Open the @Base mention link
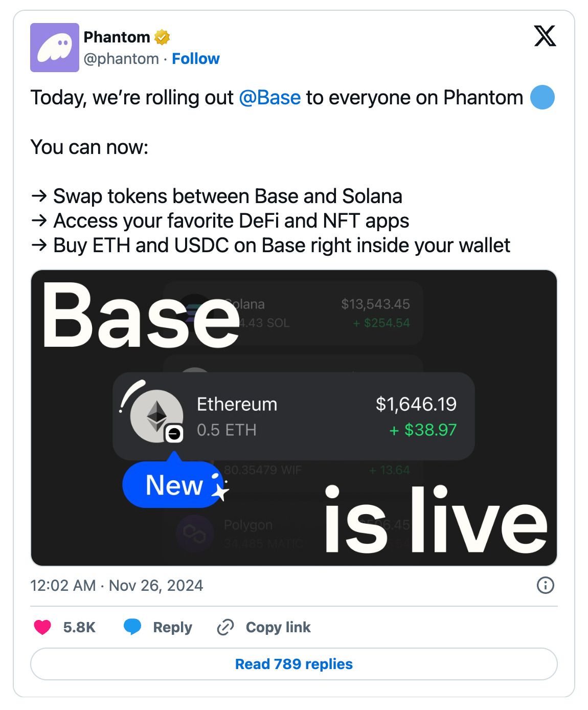Viewport: 588px width, 710px height. pyautogui.click(x=269, y=97)
